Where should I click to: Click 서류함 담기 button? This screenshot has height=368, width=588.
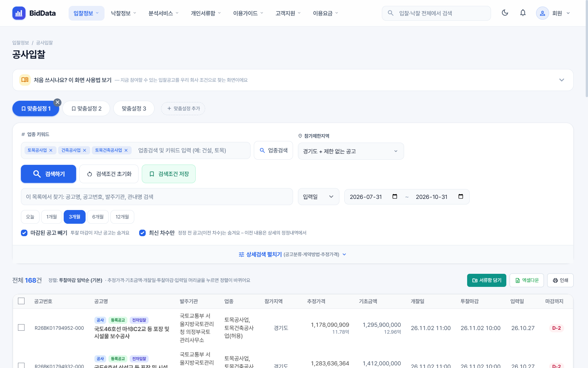tap(487, 280)
